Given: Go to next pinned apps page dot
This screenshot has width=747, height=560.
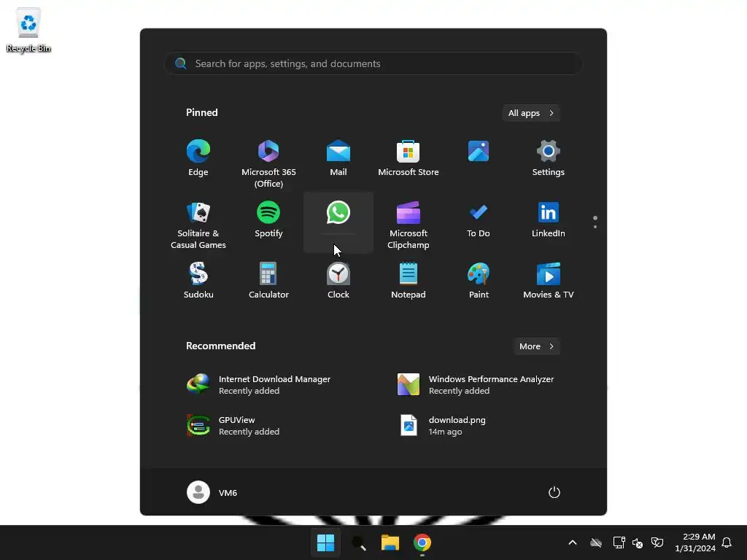Looking at the screenshot, I should tap(595, 227).
